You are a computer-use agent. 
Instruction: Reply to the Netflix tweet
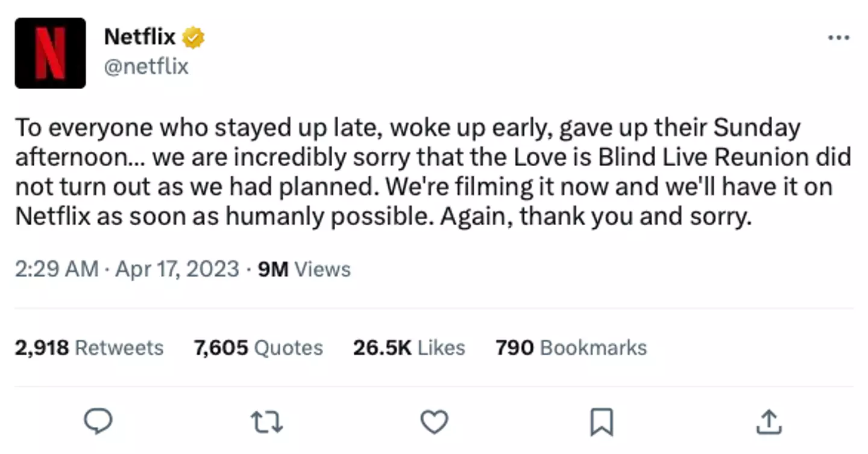point(98,421)
